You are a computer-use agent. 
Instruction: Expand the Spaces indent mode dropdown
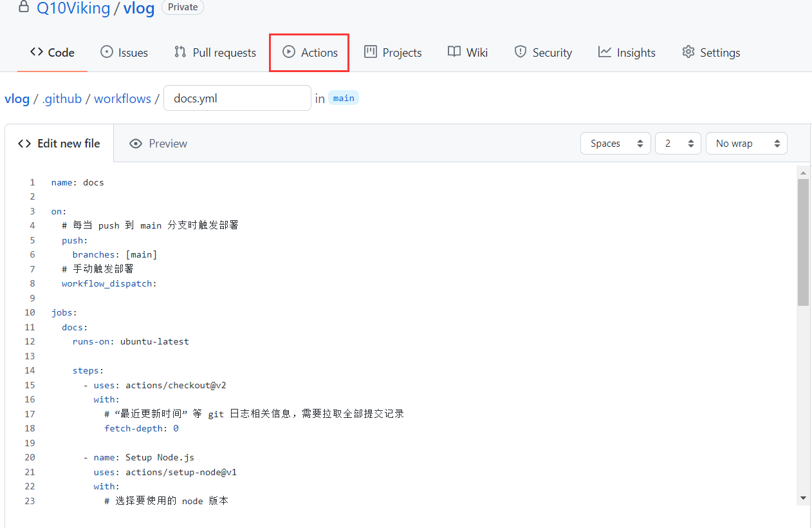click(x=615, y=144)
